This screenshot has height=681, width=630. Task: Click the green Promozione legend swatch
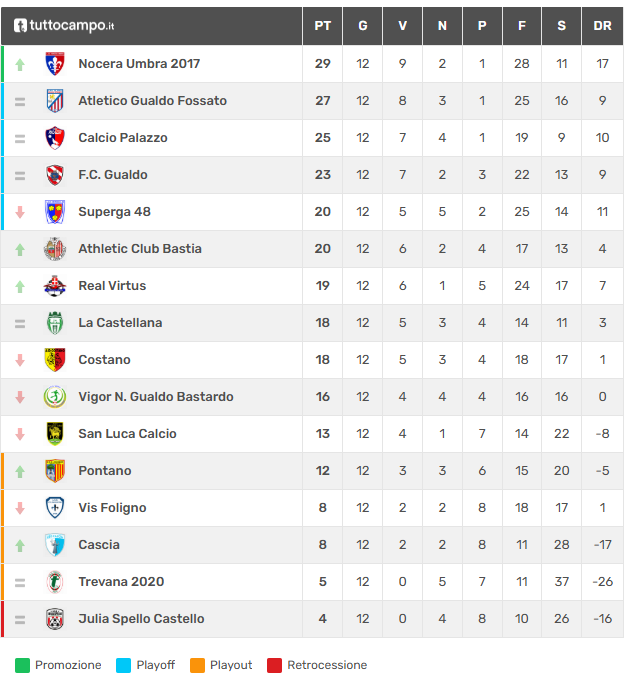pyautogui.click(x=22, y=665)
